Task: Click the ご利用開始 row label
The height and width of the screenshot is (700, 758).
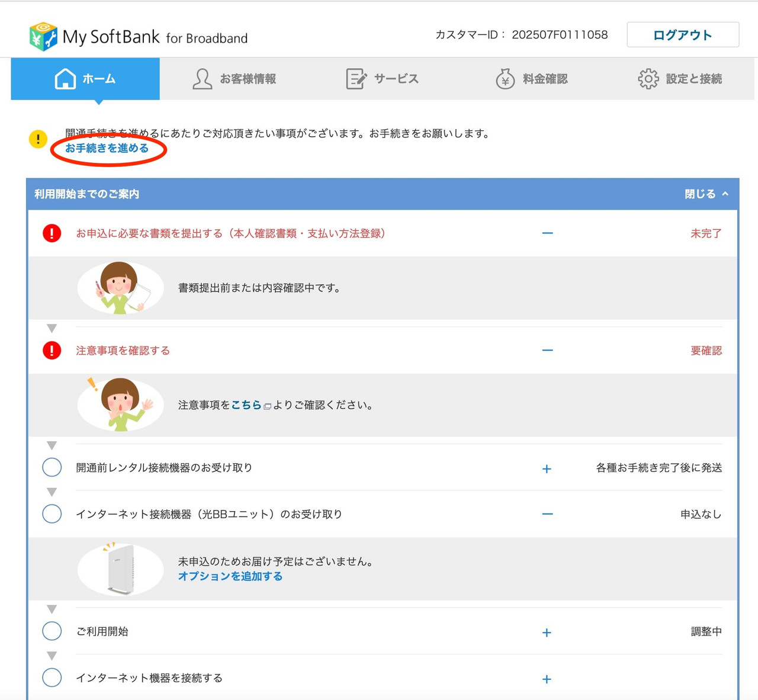Action: 102,631
